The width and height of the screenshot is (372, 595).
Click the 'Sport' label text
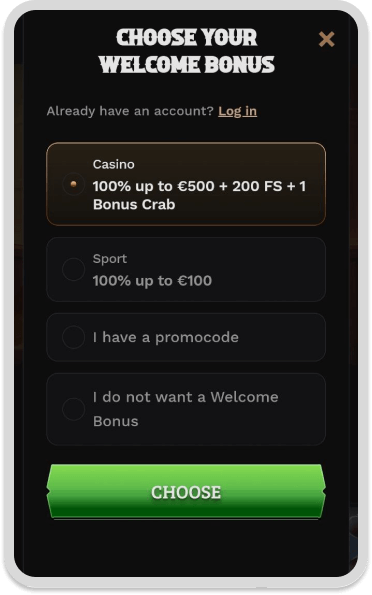[x=110, y=259]
